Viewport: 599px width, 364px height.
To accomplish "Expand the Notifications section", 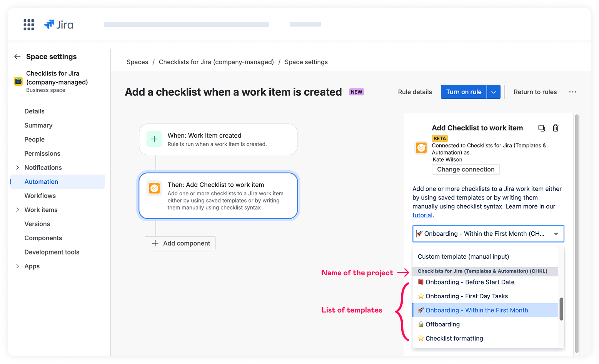I will 17,168.
